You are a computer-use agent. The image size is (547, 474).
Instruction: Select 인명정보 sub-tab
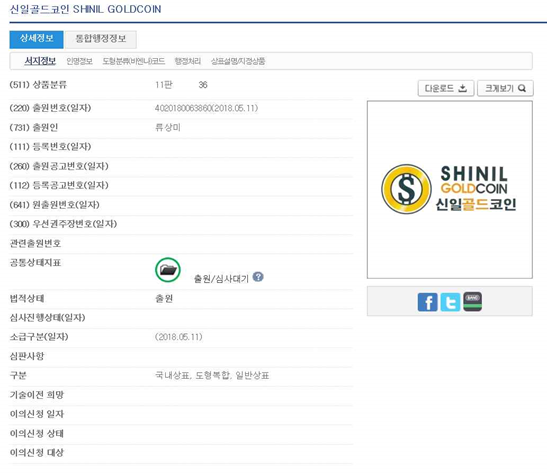[80, 61]
